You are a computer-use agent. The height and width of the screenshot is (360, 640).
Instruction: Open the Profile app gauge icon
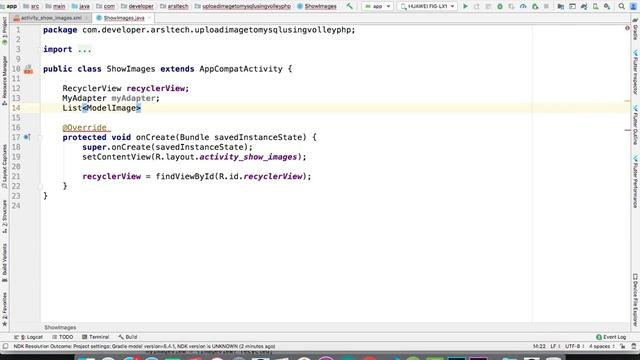click(x=523, y=6)
